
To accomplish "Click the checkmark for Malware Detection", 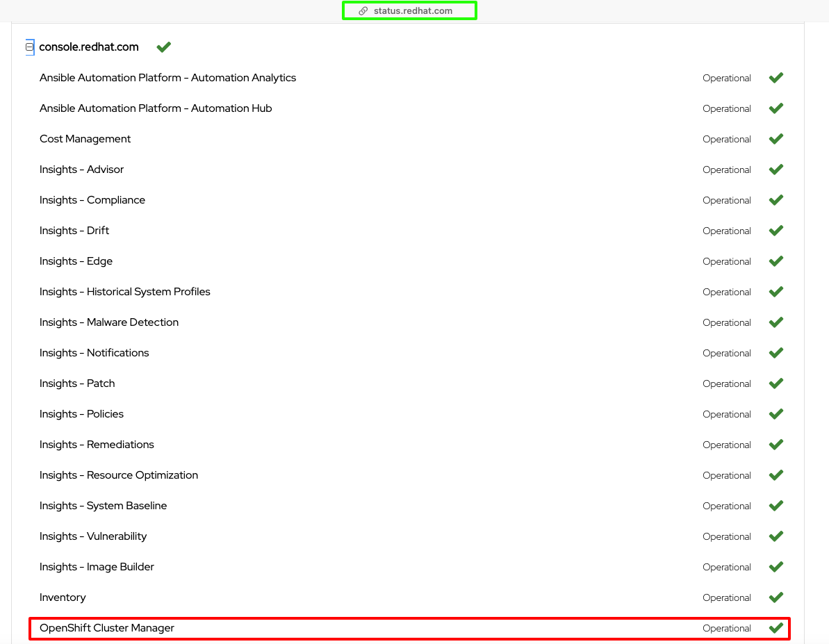I will (776, 322).
